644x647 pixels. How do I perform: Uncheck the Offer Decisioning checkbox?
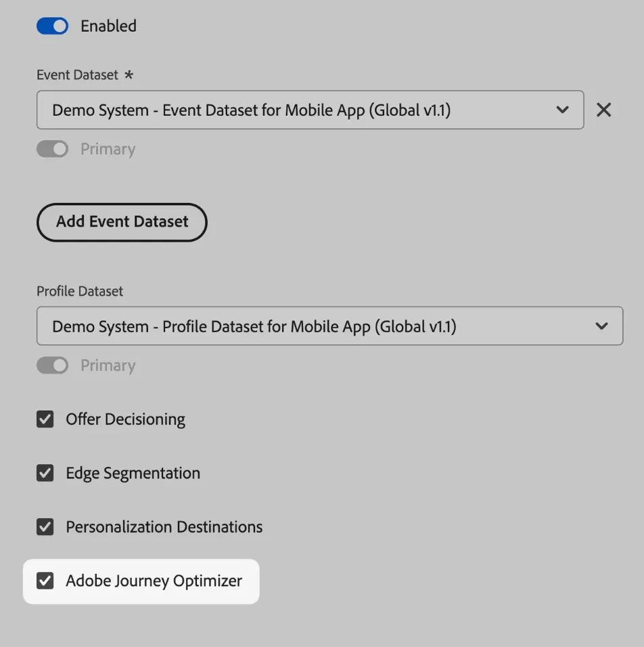tap(45, 419)
